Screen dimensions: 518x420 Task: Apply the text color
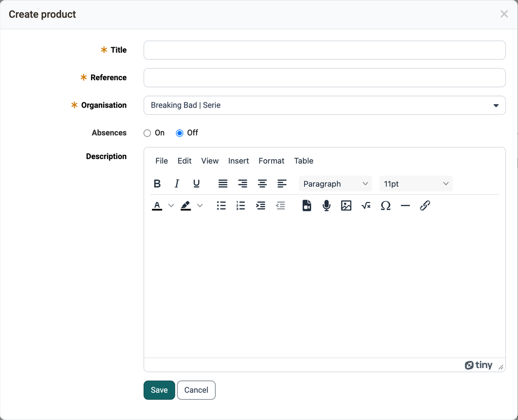(157, 205)
